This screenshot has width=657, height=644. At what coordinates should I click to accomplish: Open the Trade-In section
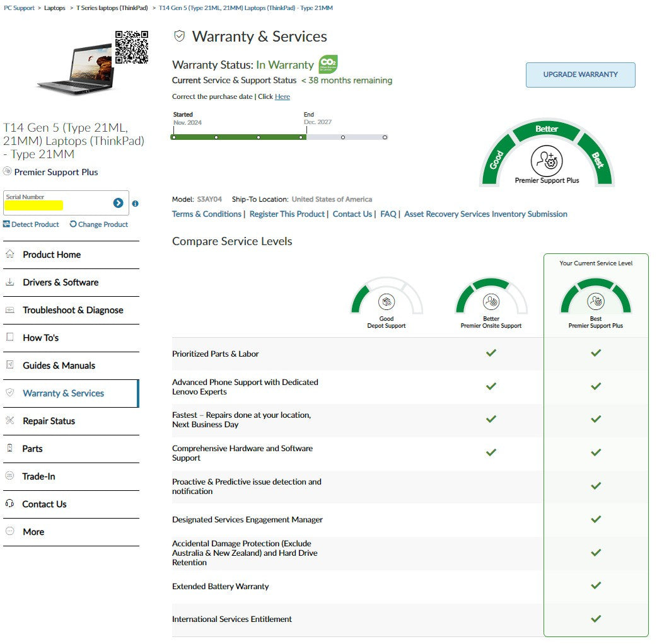pos(71,476)
